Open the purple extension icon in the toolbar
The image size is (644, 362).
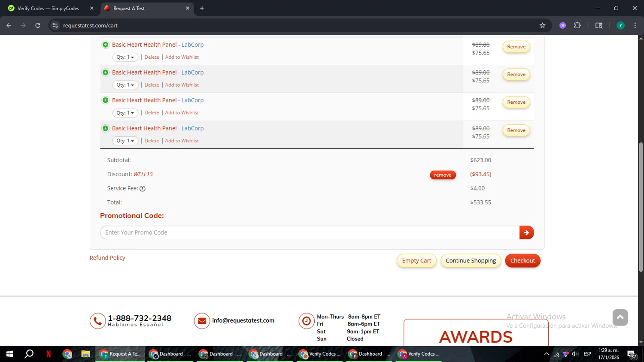tap(562, 25)
